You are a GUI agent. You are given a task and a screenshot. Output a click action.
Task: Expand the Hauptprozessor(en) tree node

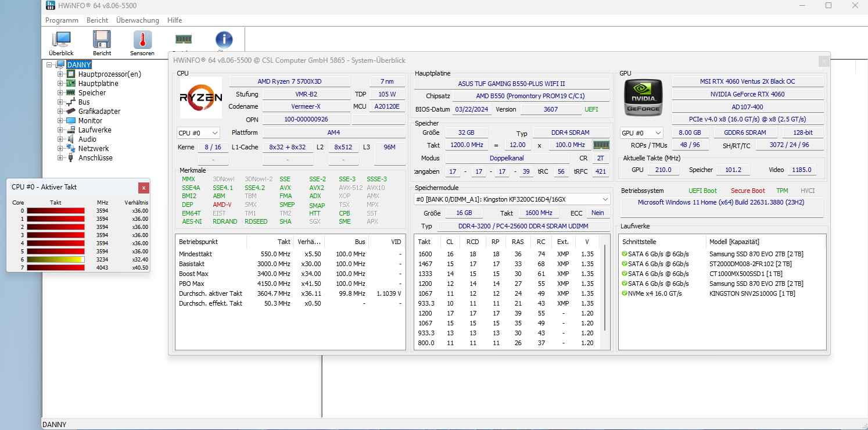click(x=60, y=74)
